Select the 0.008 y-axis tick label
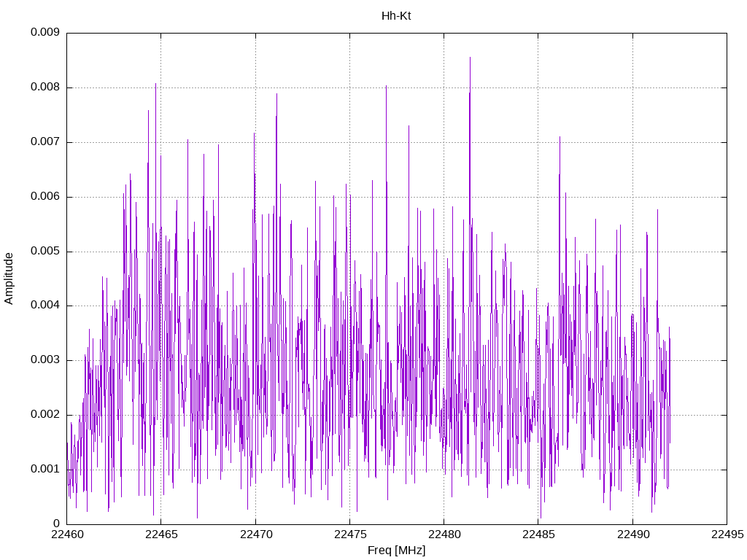Viewport: 747px width, 560px height. pyautogui.click(x=45, y=87)
